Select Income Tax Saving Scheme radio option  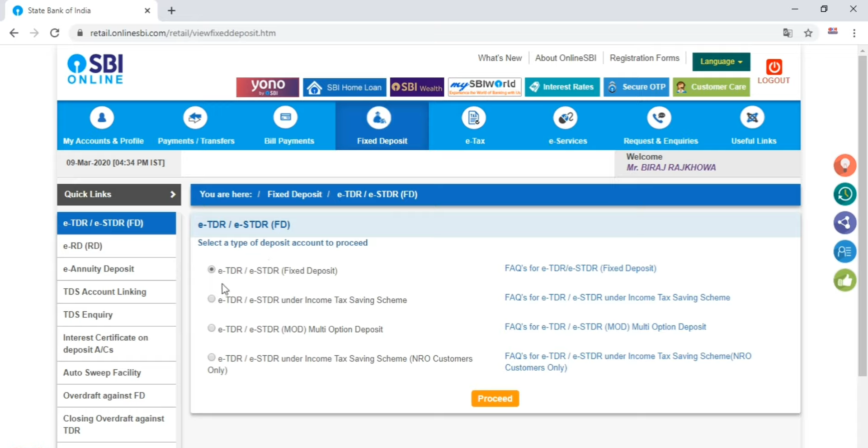pos(211,299)
